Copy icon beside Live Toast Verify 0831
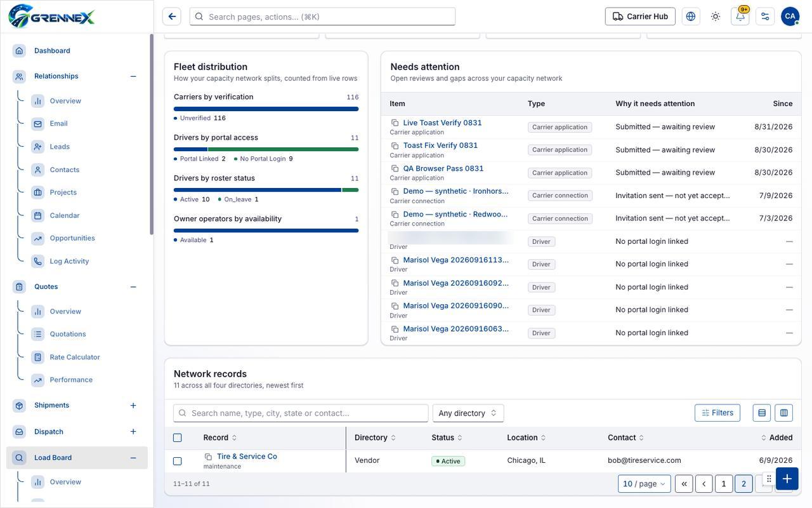 point(395,123)
